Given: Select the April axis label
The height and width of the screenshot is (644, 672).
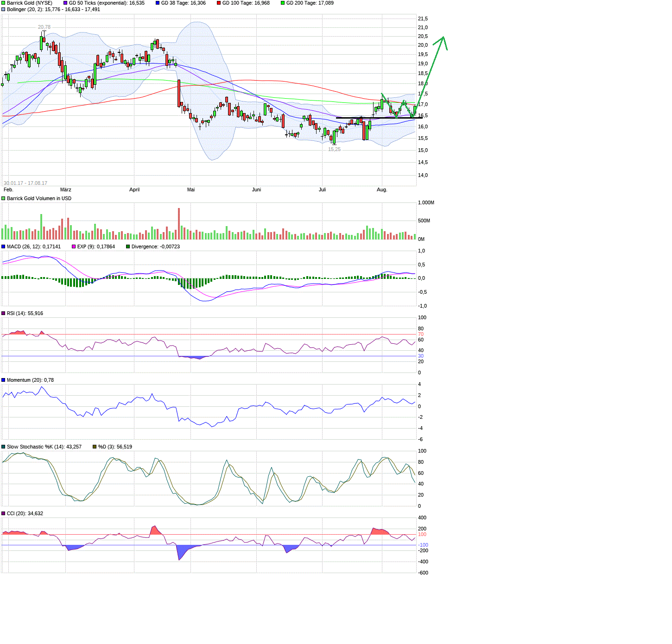Looking at the screenshot, I should tap(134, 189).
